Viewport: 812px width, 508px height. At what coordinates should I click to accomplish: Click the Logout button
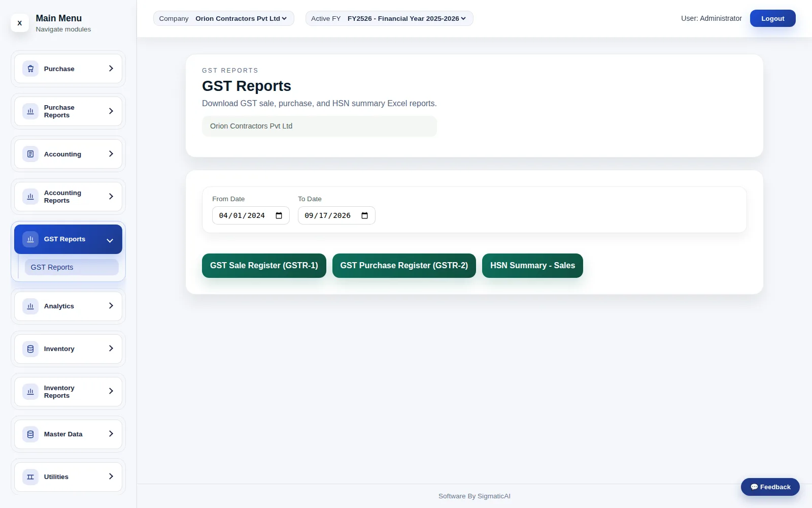point(772,18)
